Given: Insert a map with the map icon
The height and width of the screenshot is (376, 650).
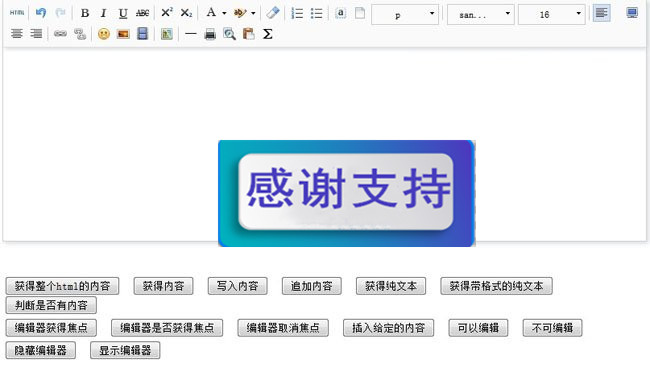Looking at the screenshot, I should [x=167, y=34].
